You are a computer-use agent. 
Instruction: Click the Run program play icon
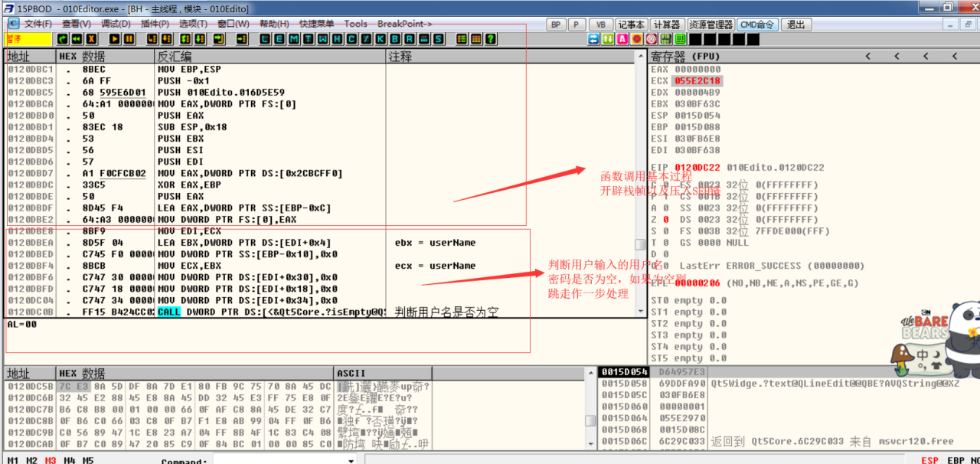pyautogui.click(x=115, y=39)
